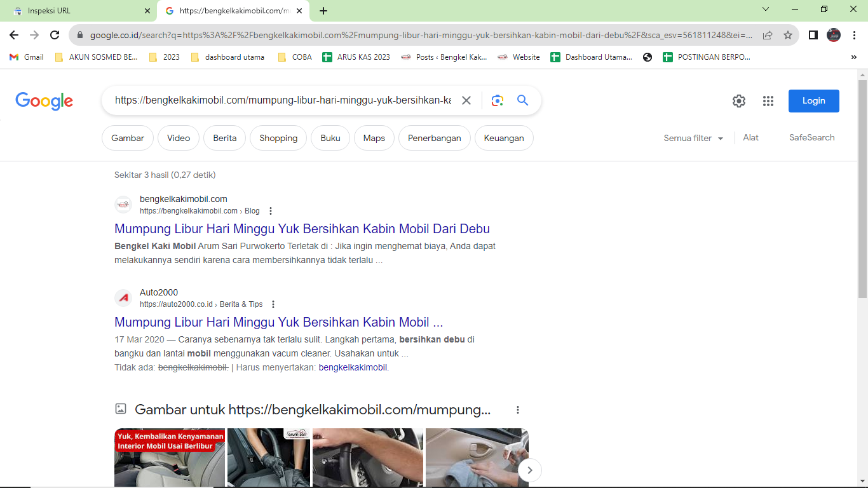This screenshot has height=488, width=868.
Task: Open options for the Gambar section
Action: (518, 410)
